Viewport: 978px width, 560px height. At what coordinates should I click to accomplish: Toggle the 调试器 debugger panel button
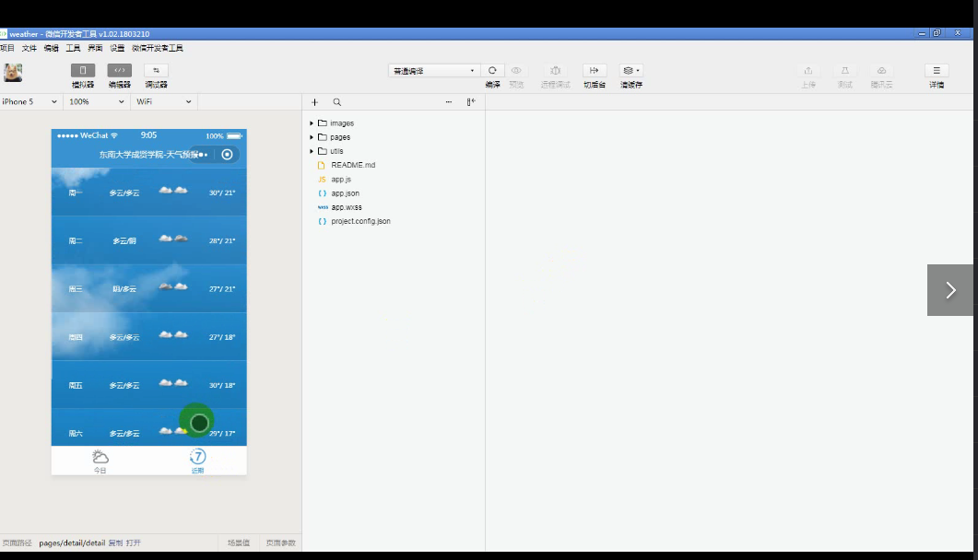point(156,70)
